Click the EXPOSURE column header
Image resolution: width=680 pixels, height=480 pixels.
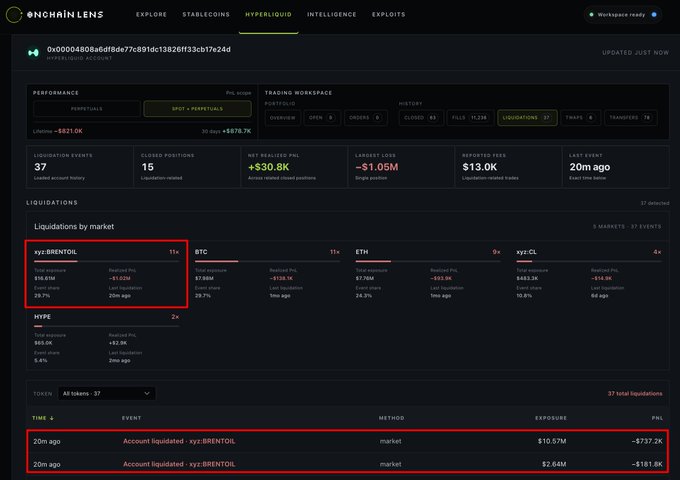click(x=551, y=418)
